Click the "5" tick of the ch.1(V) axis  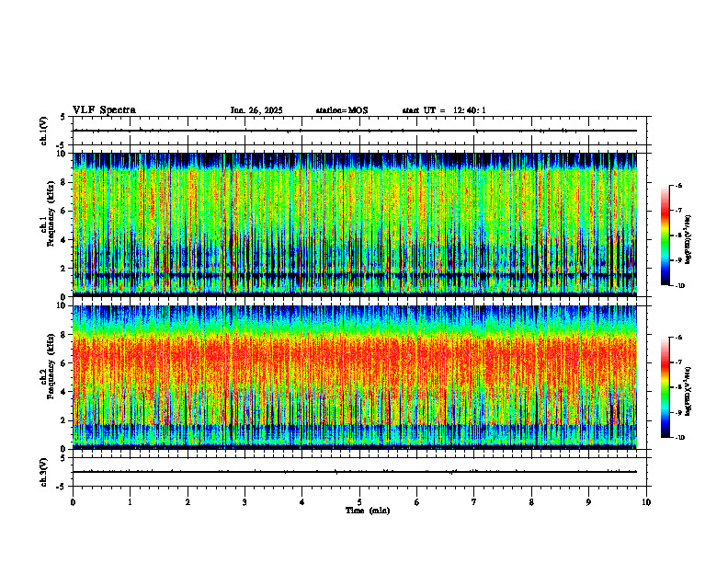[63, 117]
